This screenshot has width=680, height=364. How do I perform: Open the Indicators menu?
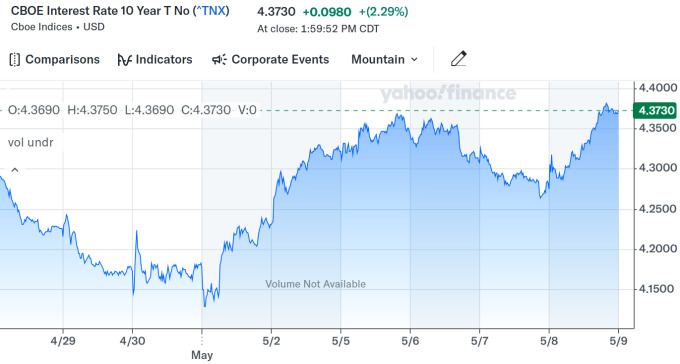tap(155, 59)
